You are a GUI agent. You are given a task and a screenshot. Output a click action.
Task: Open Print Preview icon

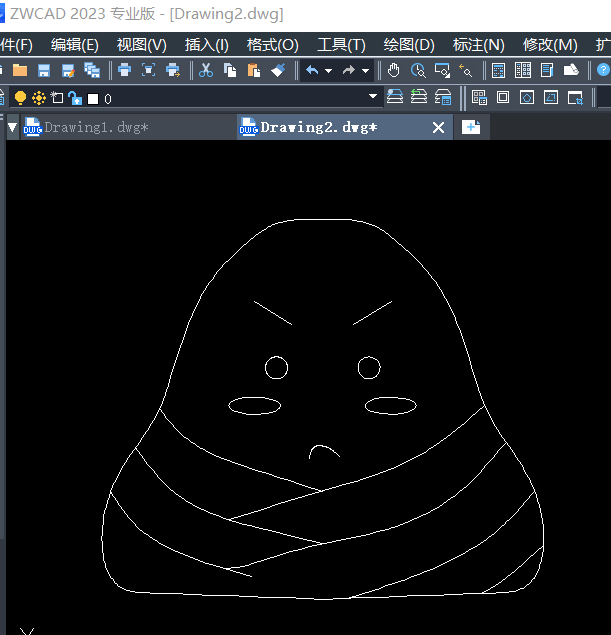click(x=149, y=70)
